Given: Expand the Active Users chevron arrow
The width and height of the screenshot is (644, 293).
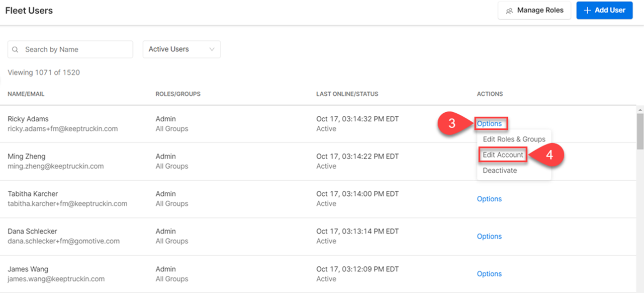Looking at the screenshot, I should 212,49.
